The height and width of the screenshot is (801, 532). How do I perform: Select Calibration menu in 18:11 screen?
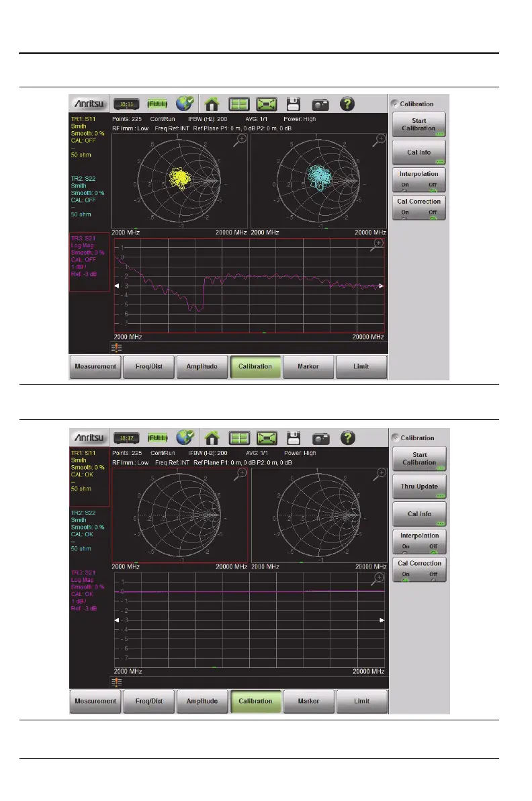[x=255, y=367]
